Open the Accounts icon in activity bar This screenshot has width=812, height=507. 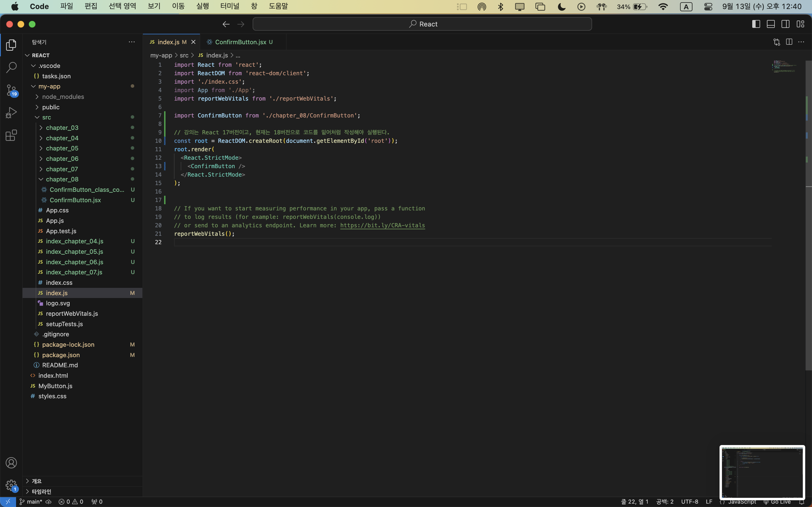point(11,463)
